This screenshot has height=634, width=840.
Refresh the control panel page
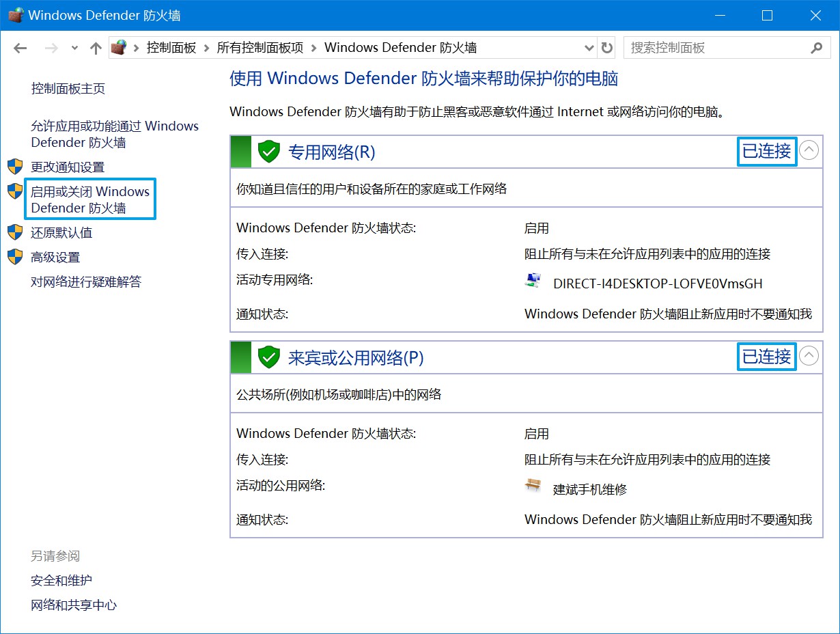[607, 48]
